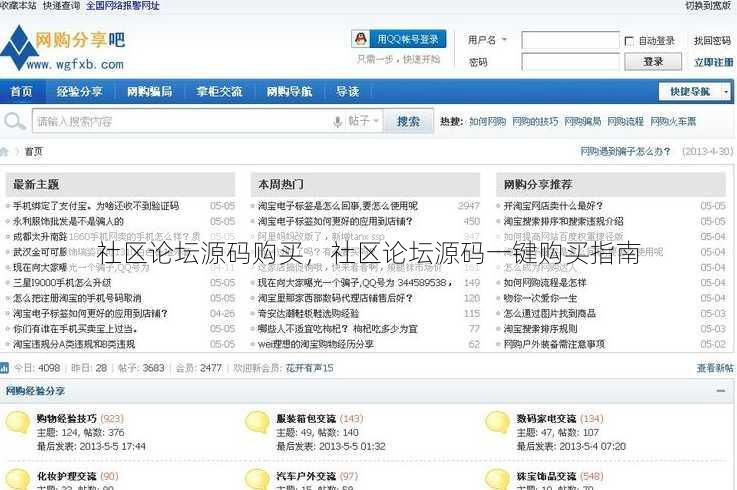Click the 找回密码 link
Viewport: 737px width, 490px height.
click(713, 41)
